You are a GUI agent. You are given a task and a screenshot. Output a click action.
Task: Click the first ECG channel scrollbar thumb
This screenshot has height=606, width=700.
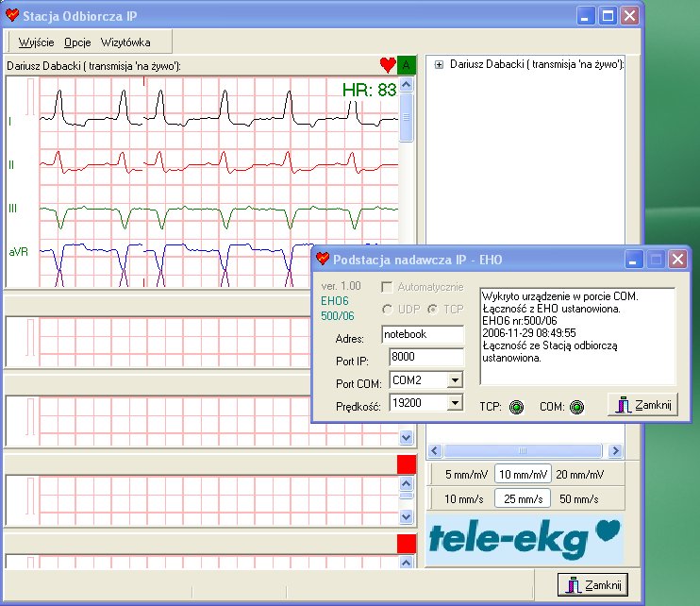406,117
